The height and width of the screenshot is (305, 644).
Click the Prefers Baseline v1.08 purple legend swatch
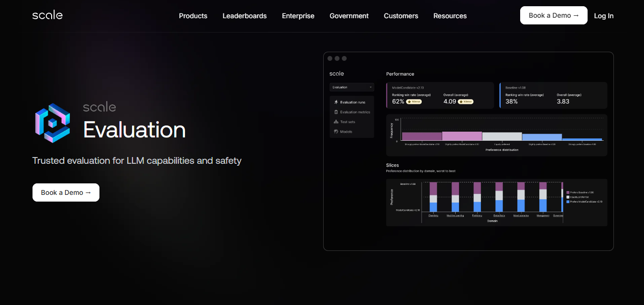click(x=568, y=192)
